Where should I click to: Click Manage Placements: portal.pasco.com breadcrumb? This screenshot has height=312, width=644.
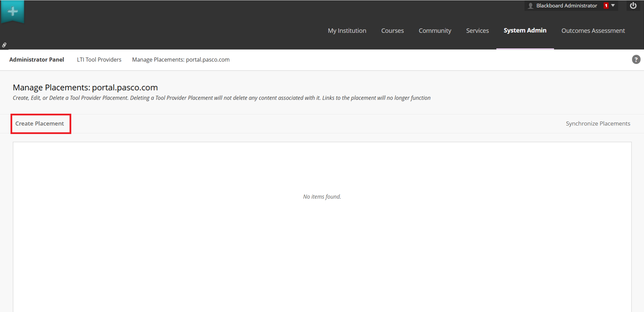click(x=181, y=60)
